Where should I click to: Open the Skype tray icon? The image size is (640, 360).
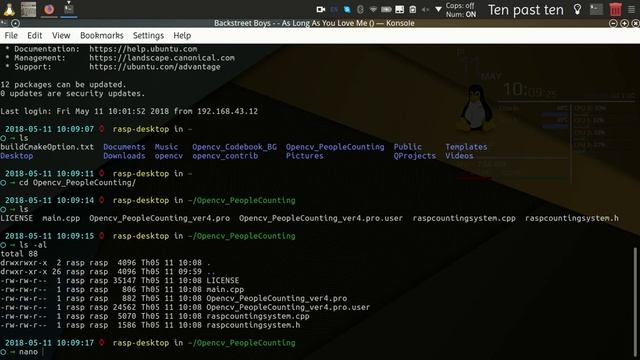(347, 9)
